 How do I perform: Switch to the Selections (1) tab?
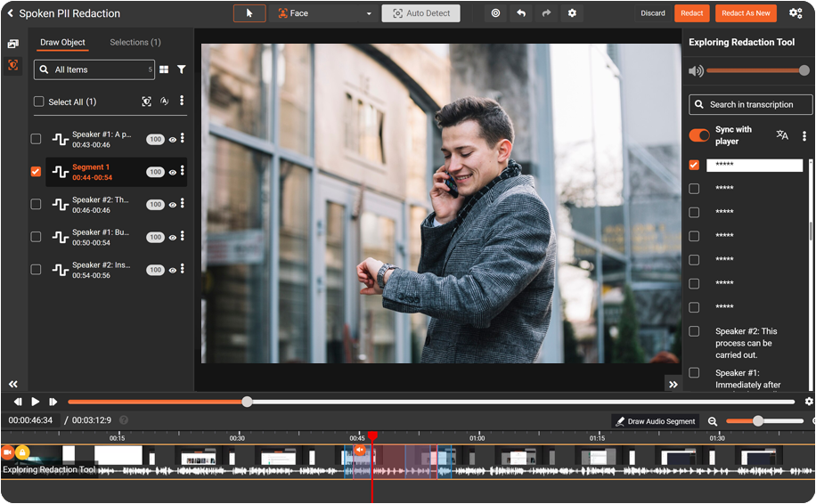click(135, 43)
